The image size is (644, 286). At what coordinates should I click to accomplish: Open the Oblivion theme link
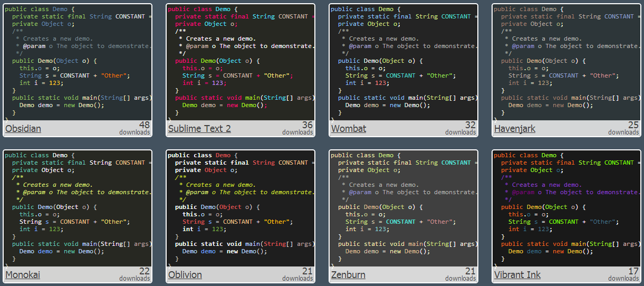click(185, 275)
